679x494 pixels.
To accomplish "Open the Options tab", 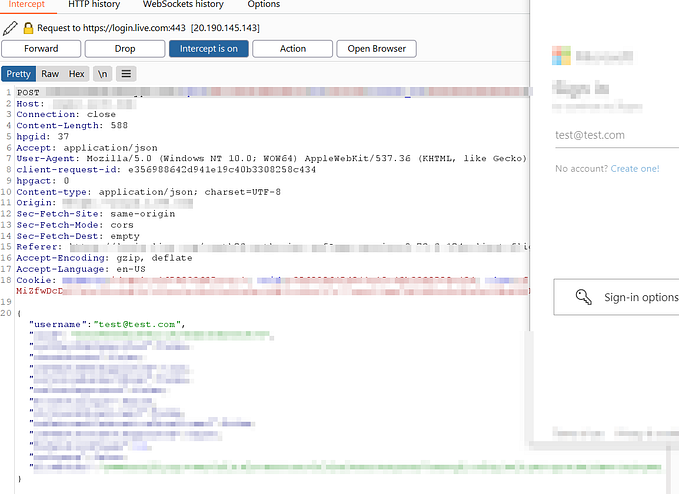I will (x=264, y=4).
